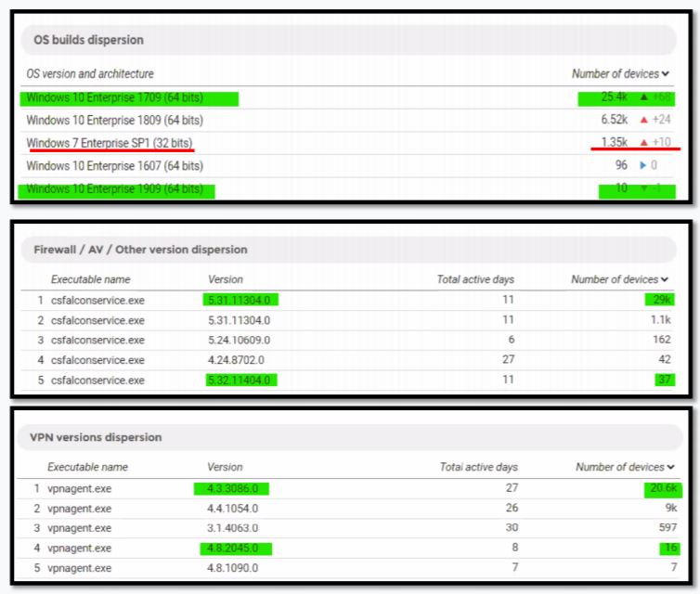Click OS version and architecture column header
The width and height of the screenshot is (700, 594).
click(90, 73)
